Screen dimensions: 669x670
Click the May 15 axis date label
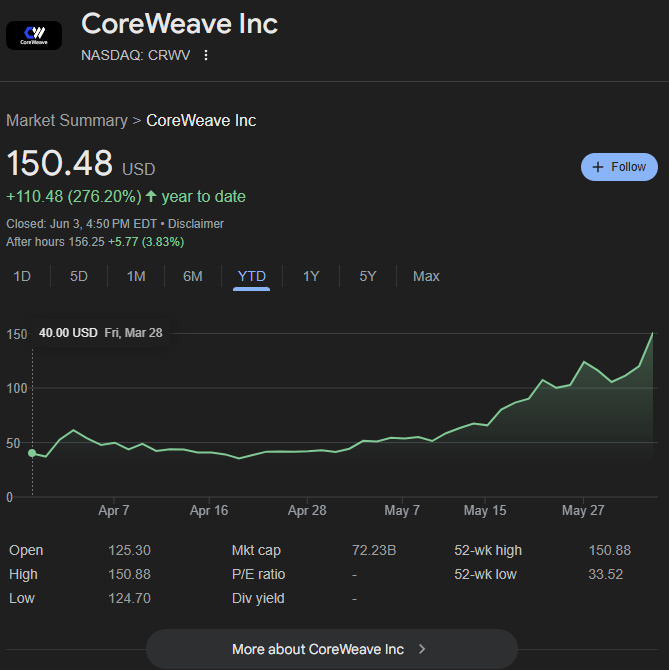point(485,510)
